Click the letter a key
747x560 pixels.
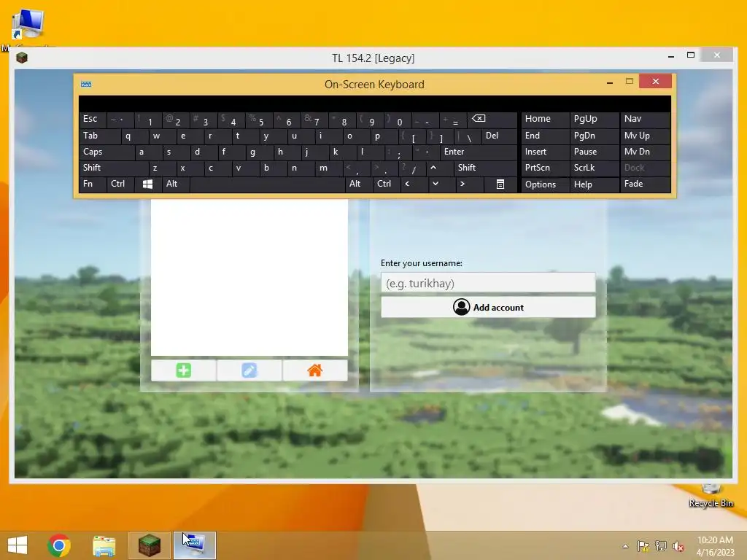148,152
